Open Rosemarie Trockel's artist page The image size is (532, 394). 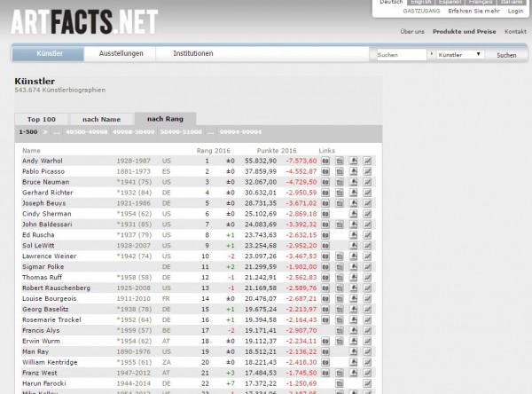tap(51, 320)
